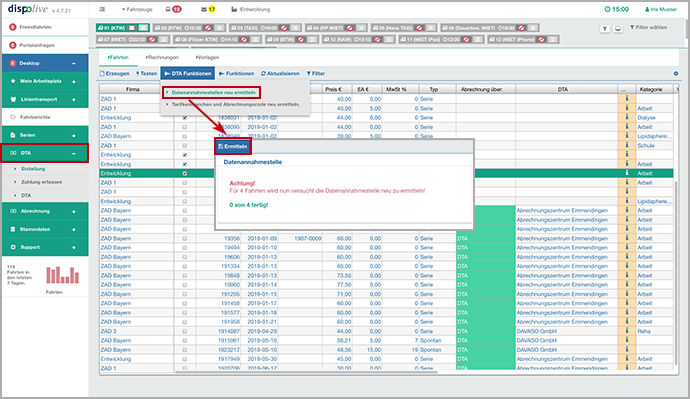Check checkbox in ZAD 3 row 1914087
Image resolution: width=690 pixels, height=399 pixels.
(x=184, y=331)
